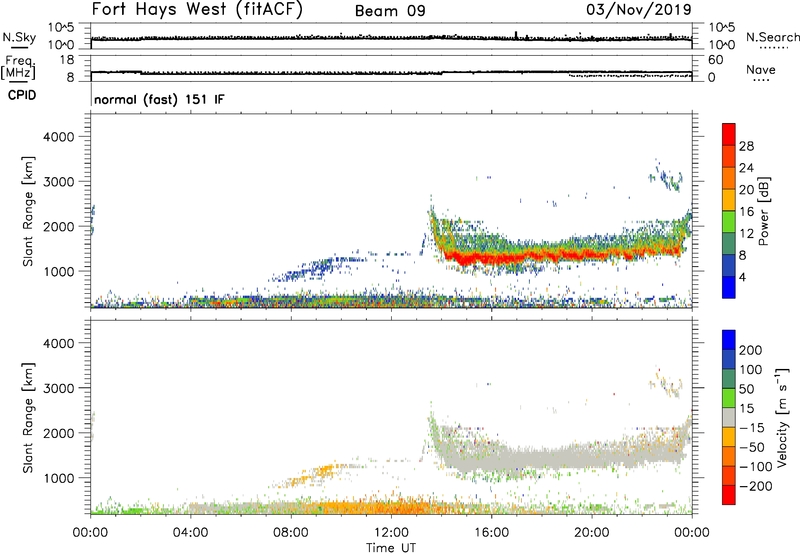Click the '-15' label on velocity colorbar
Viewport: 800px width, 554px height.
(752, 428)
